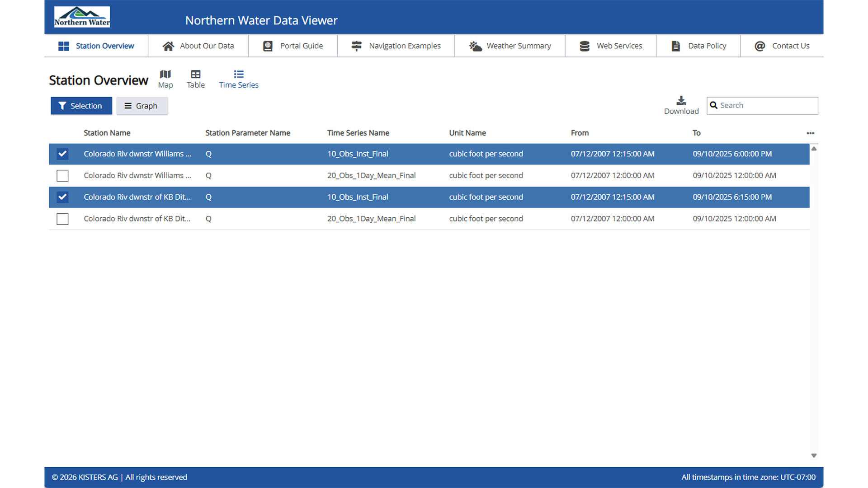Click 09/10/2025 6:15:00 PM cell

tap(732, 197)
